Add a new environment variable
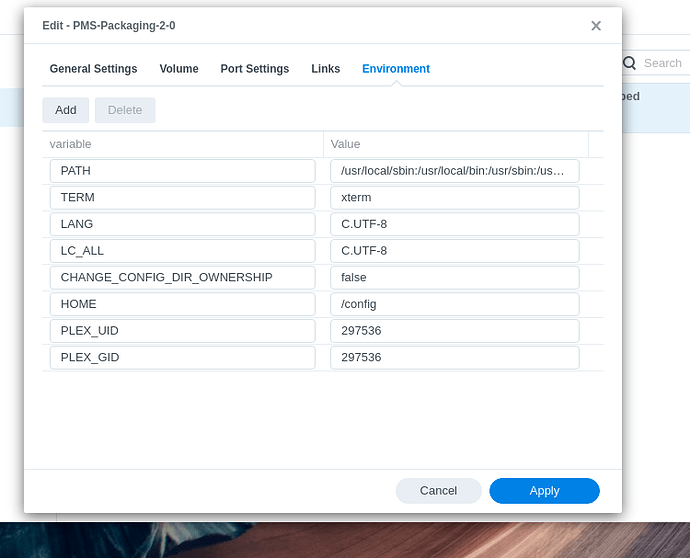The width and height of the screenshot is (690, 558). coord(66,110)
